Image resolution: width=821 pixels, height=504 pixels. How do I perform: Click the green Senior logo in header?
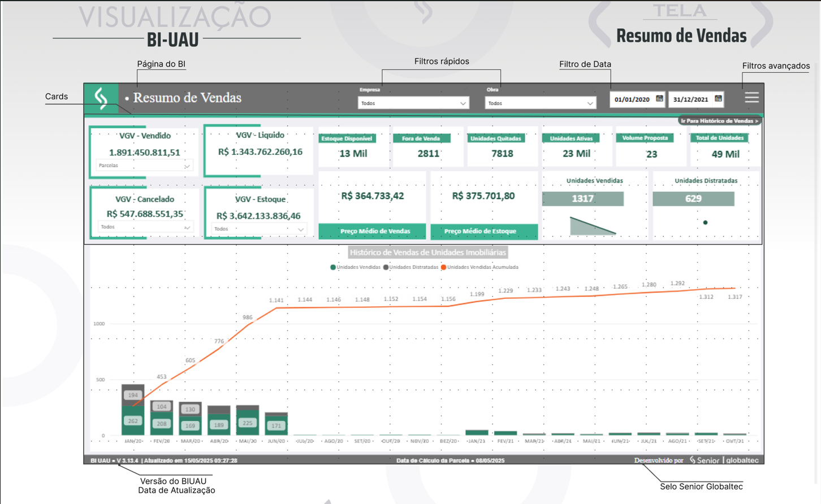point(101,98)
